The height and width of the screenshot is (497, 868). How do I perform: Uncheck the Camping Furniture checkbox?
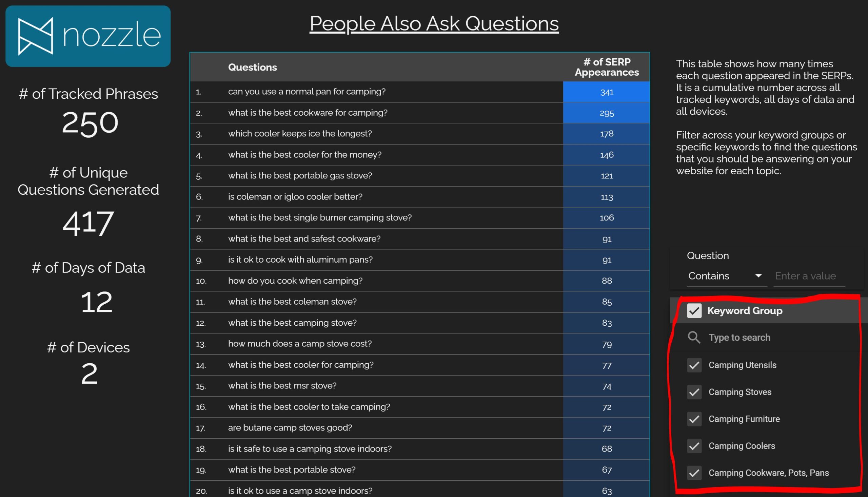694,419
